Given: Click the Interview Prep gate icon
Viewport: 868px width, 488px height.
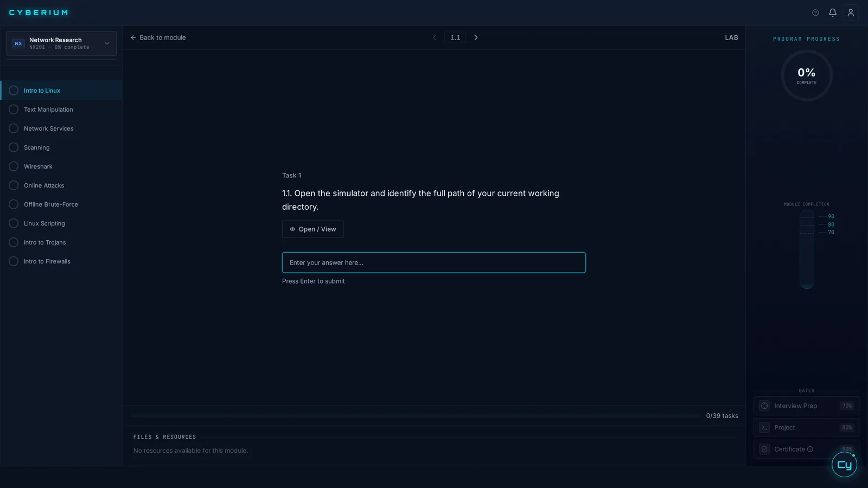Looking at the screenshot, I should click(x=764, y=406).
